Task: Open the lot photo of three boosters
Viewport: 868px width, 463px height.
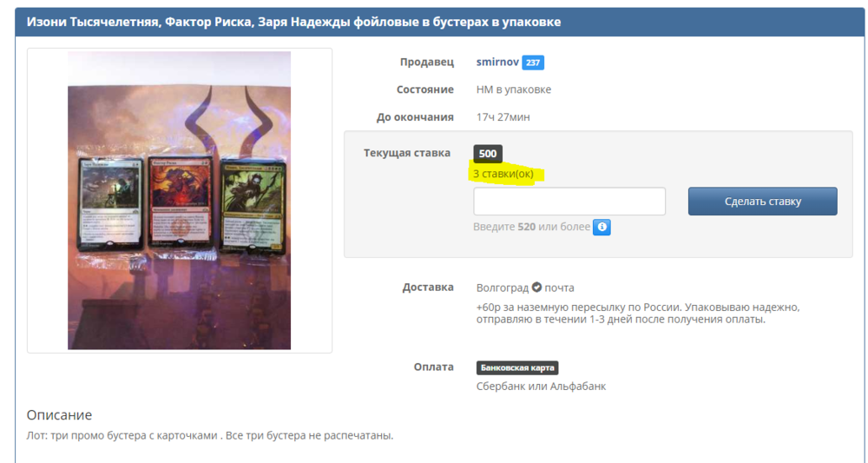Action: [180, 201]
